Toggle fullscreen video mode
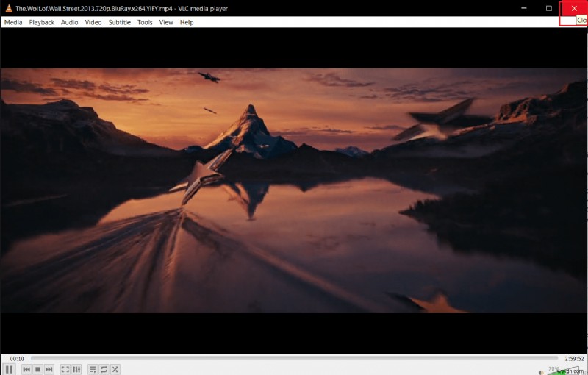Image resolution: width=588 pixels, height=375 pixels. [x=65, y=369]
